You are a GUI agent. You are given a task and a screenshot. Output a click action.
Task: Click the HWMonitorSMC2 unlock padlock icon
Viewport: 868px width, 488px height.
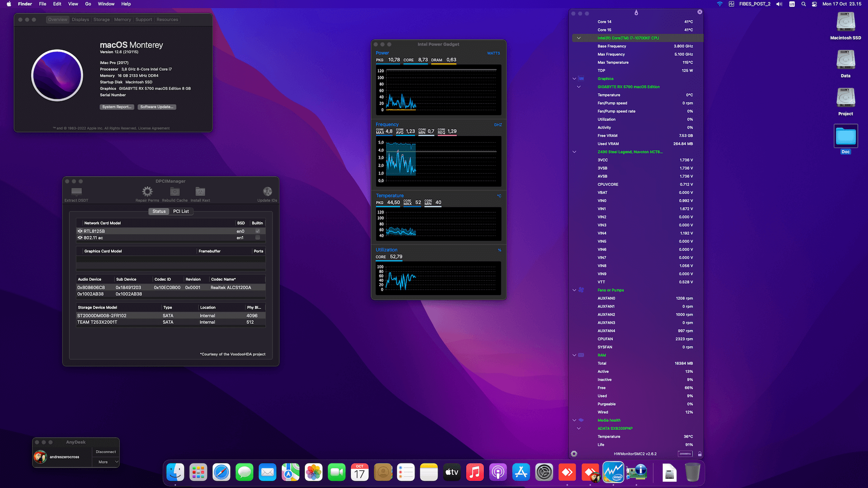[x=700, y=454]
